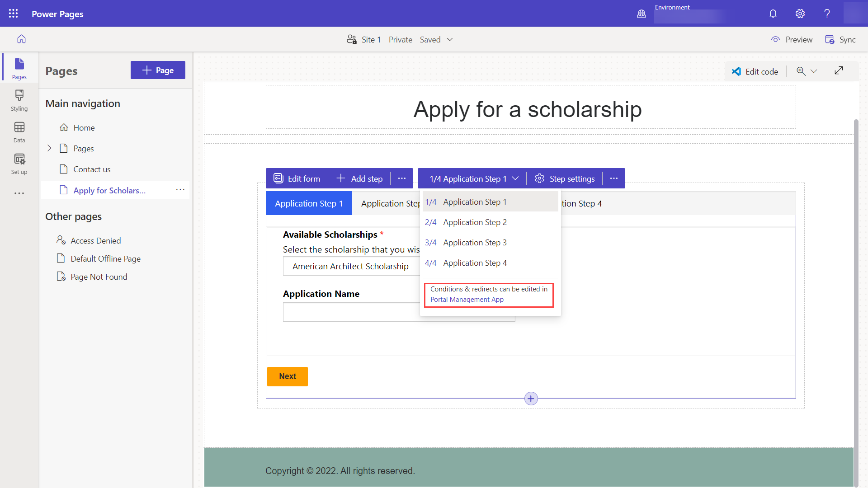Click the Portal Management App link
Image resolution: width=868 pixels, height=488 pixels.
point(467,299)
